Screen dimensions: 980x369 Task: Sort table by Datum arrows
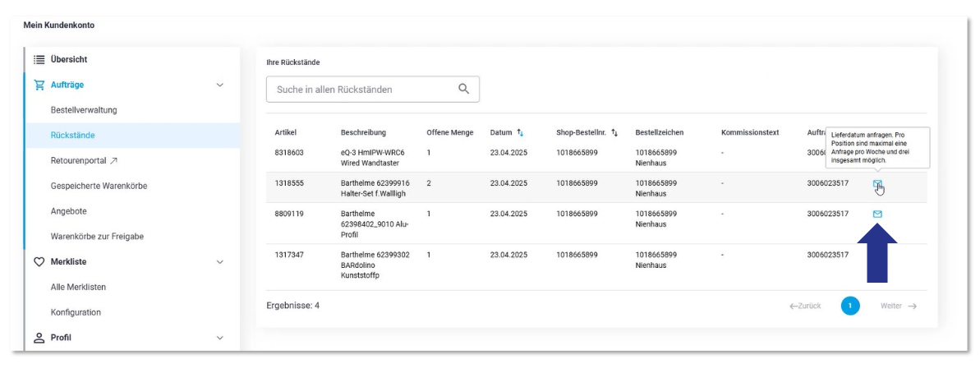[x=520, y=132]
